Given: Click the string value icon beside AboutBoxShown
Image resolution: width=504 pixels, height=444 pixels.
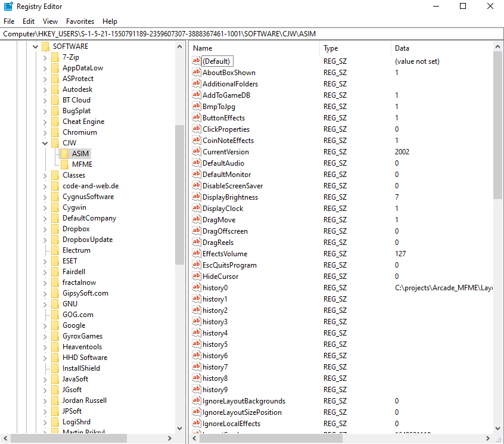Looking at the screenshot, I should click(197, 72).
